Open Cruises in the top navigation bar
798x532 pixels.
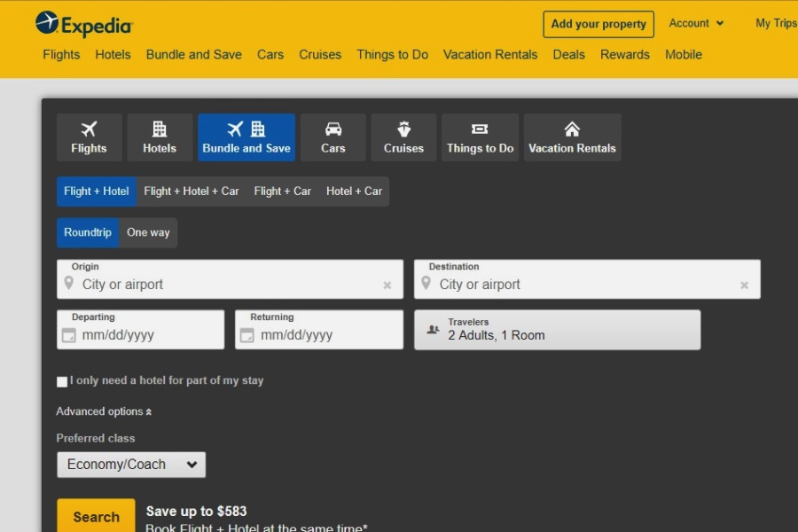point(320,54)
